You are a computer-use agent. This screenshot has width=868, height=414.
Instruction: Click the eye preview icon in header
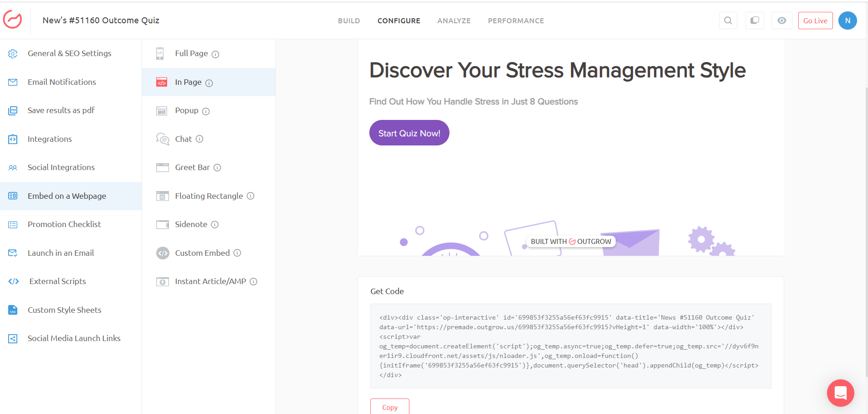click(x=781, y=21)
